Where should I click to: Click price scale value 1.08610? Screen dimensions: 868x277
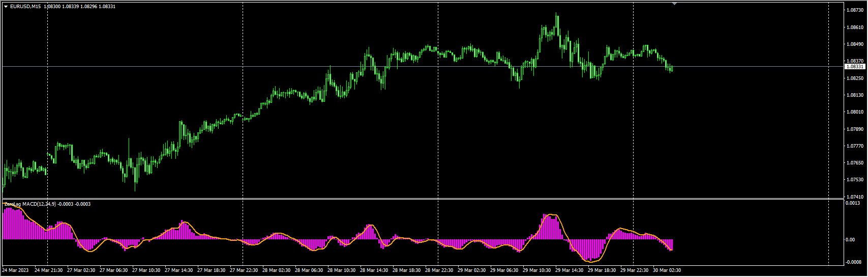[x=855, y=27]
